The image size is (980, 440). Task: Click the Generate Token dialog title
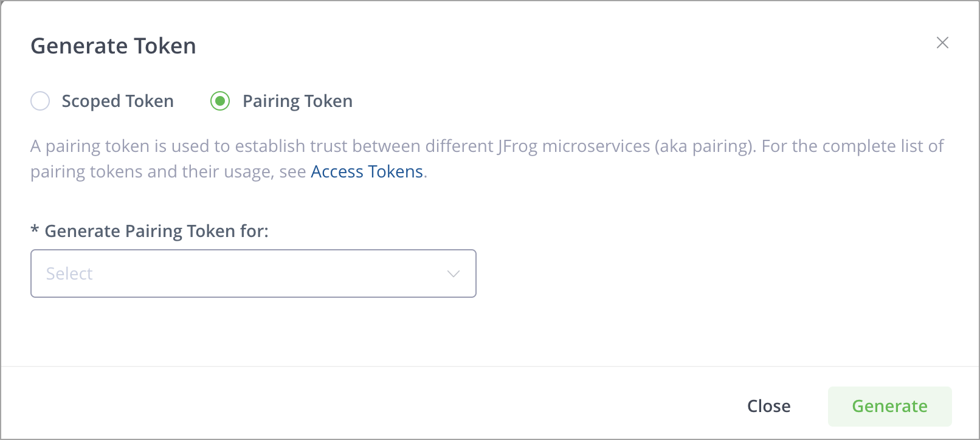point(113,45)
